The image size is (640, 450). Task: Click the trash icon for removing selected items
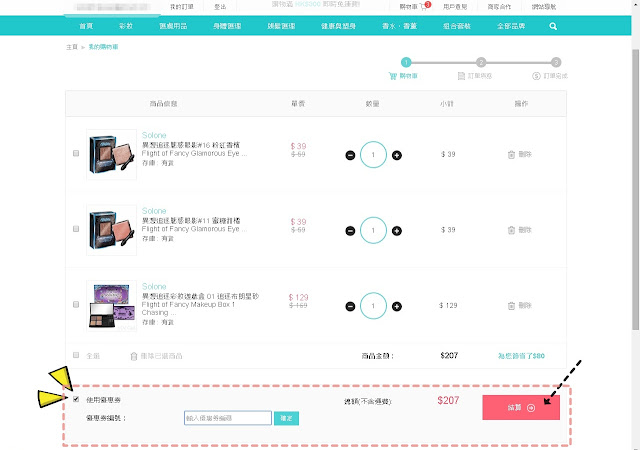click(x=133, y=356)
